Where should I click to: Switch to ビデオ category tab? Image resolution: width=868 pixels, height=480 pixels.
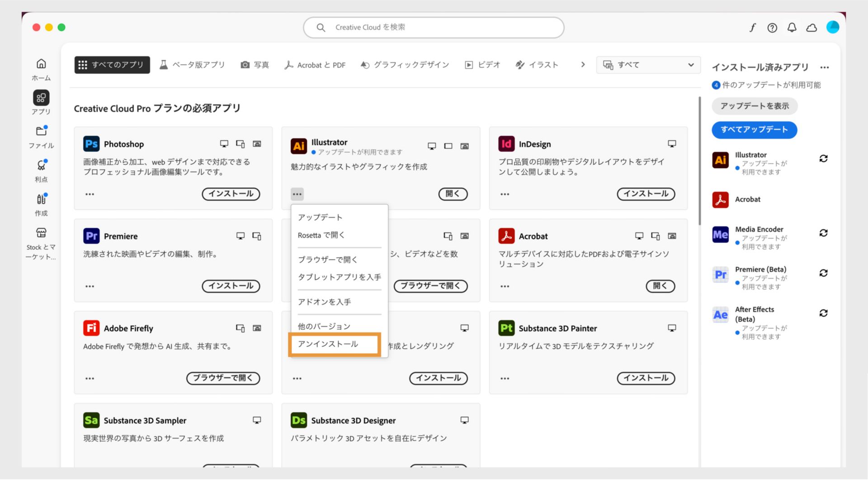(x=482, y=65)
